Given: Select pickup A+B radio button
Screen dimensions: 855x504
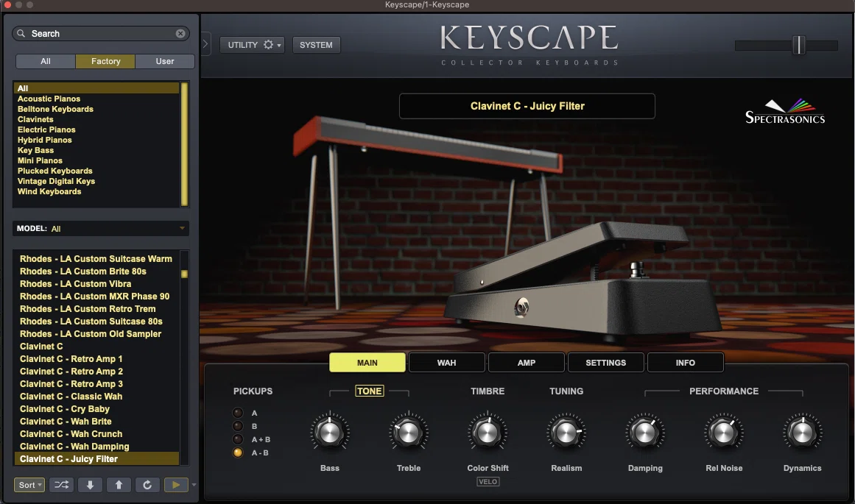Looking at the screenshot, I should click(x=238, y=439).
